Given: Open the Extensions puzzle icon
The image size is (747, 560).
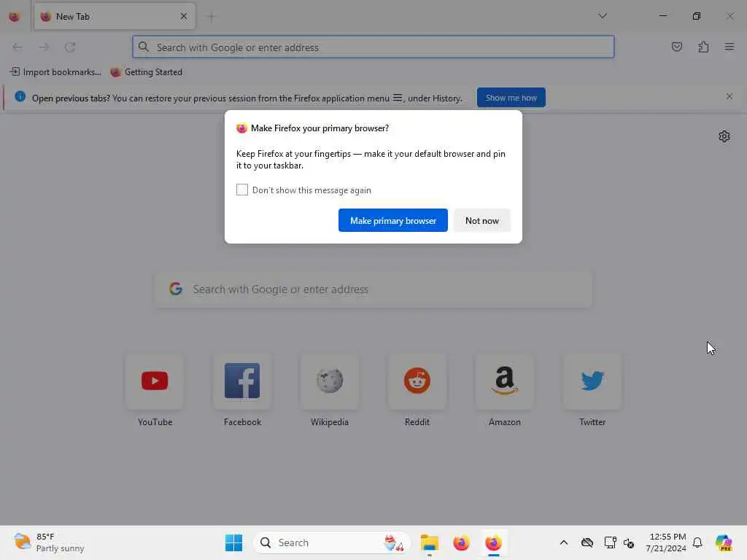Looking at the screenshot, I should click(703, 47).
